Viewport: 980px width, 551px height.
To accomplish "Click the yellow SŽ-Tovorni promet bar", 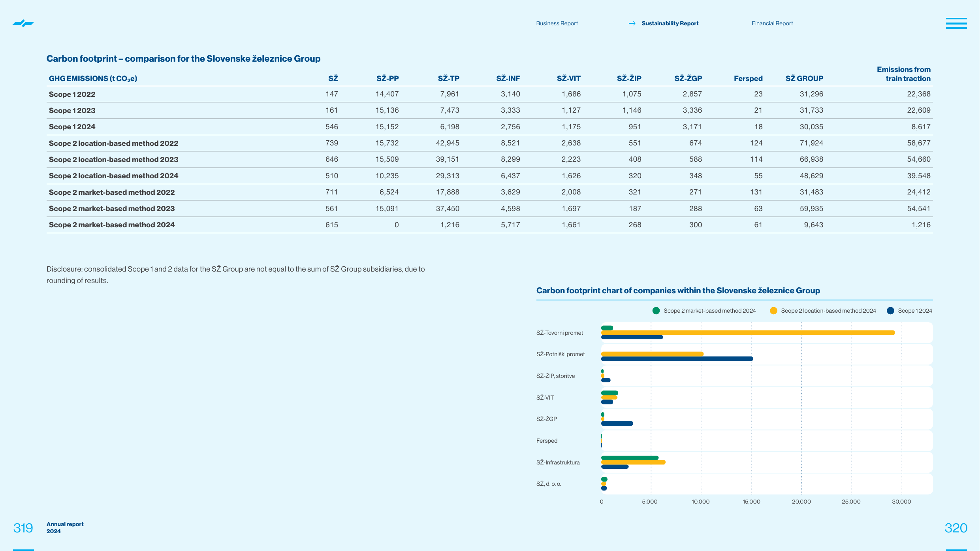I will tap(748, 333).
